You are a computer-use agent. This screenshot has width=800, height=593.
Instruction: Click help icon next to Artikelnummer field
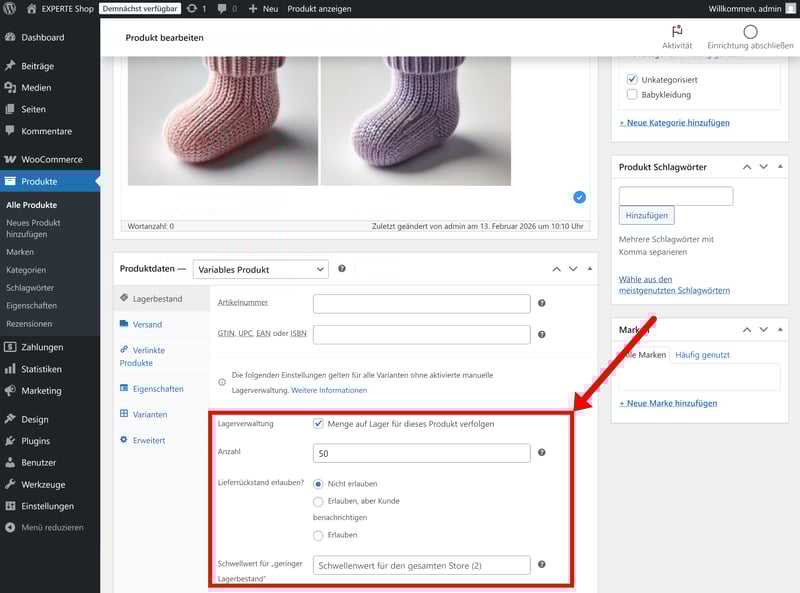541,303
